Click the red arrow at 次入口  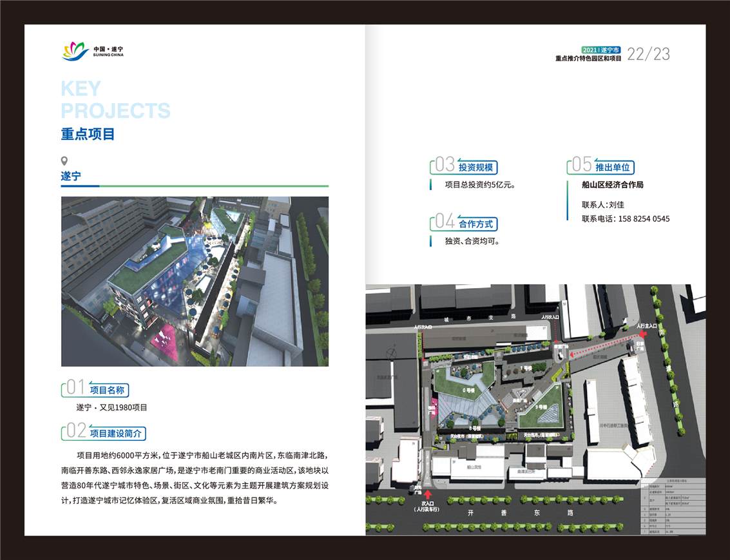[425, 496]
